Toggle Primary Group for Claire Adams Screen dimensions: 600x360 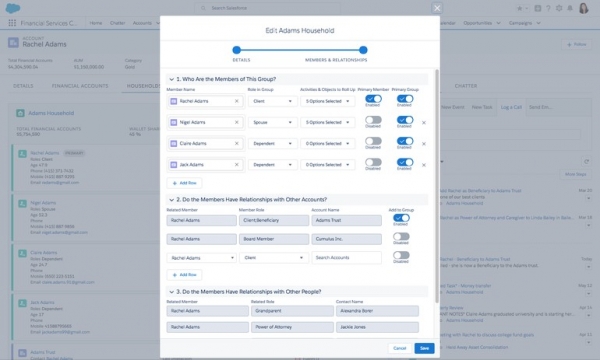tap(405, 141)
